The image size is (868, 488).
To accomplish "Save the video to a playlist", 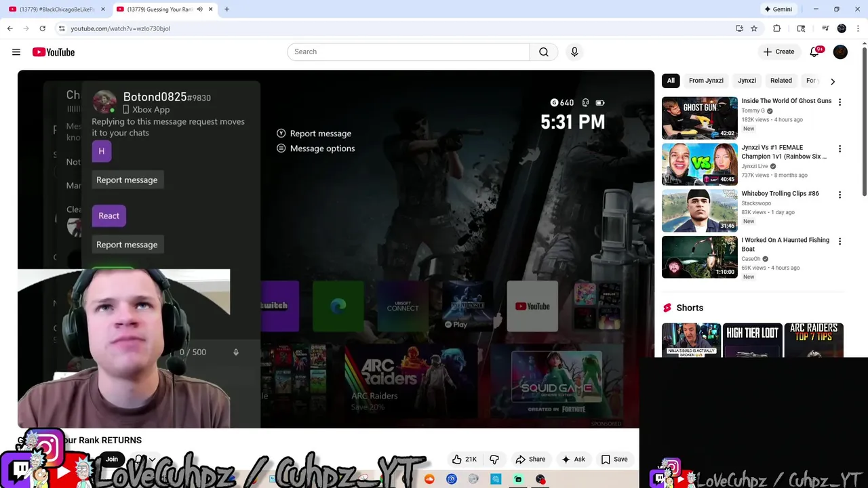I will [614, 459].
